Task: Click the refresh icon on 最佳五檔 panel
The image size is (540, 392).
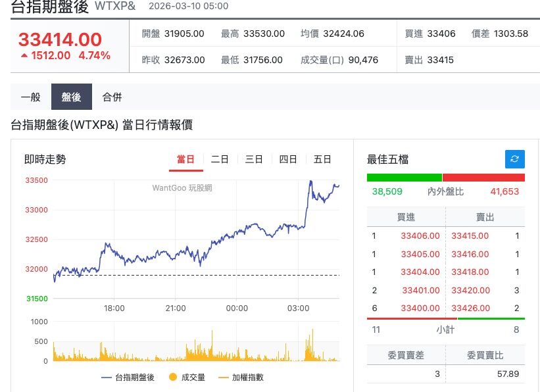Action: (x=515, y=159)
